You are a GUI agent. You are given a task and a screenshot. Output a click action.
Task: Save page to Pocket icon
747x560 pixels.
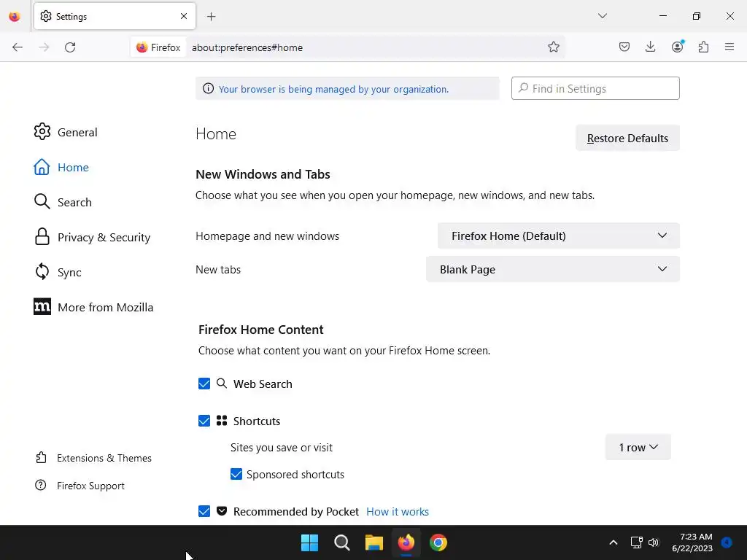(x=624, y=47)
